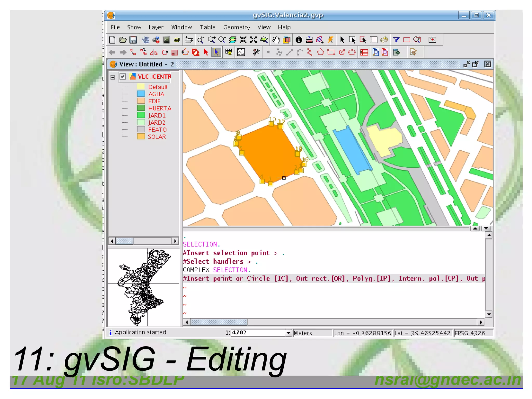Click the Hyperlink lightning icon
532x399 pixels.
click(330, 40)
